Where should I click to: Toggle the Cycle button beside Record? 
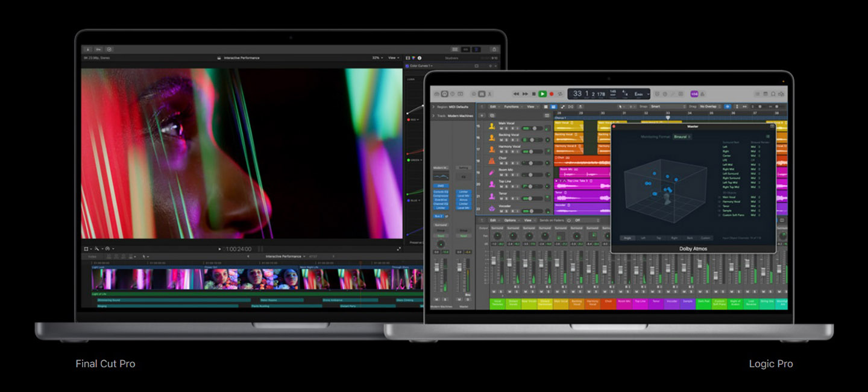[560, 94]
